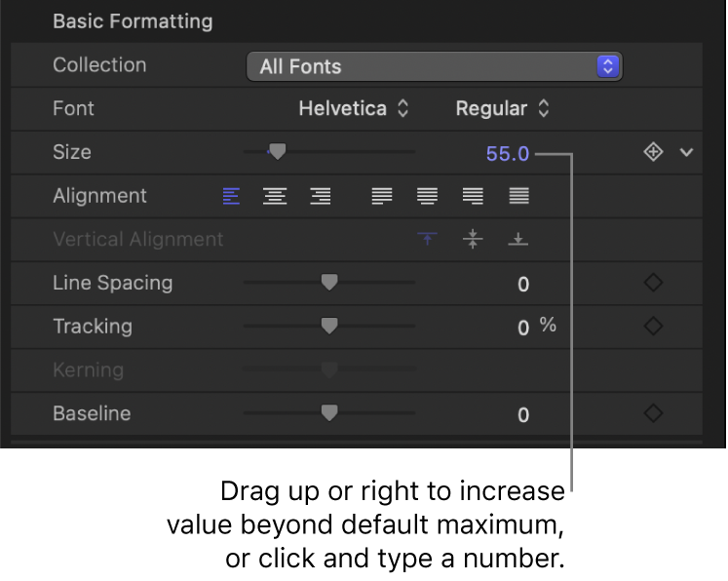Toggle the Baseline keyframe diamond

[x=653, y=413]
